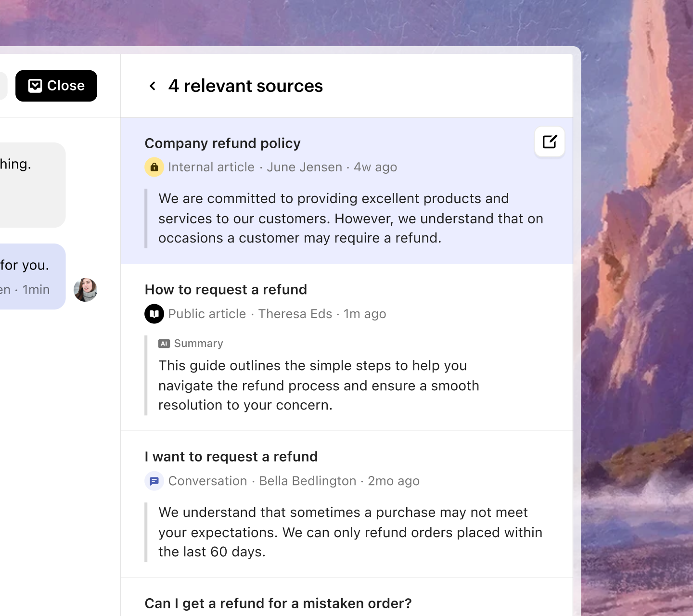Click the 4 relevant sources heading
The width and height of the screenshot is (693, 616).
[x=245, y=86]
